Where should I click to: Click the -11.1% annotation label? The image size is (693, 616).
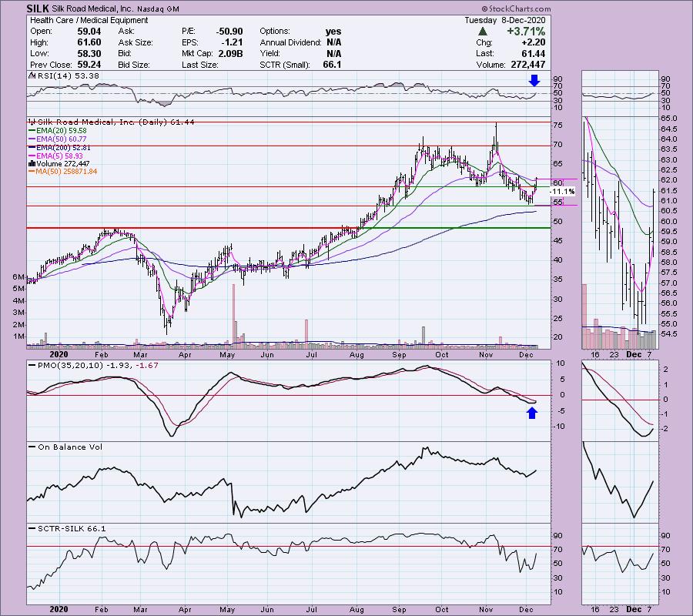[x=563, y=191]
